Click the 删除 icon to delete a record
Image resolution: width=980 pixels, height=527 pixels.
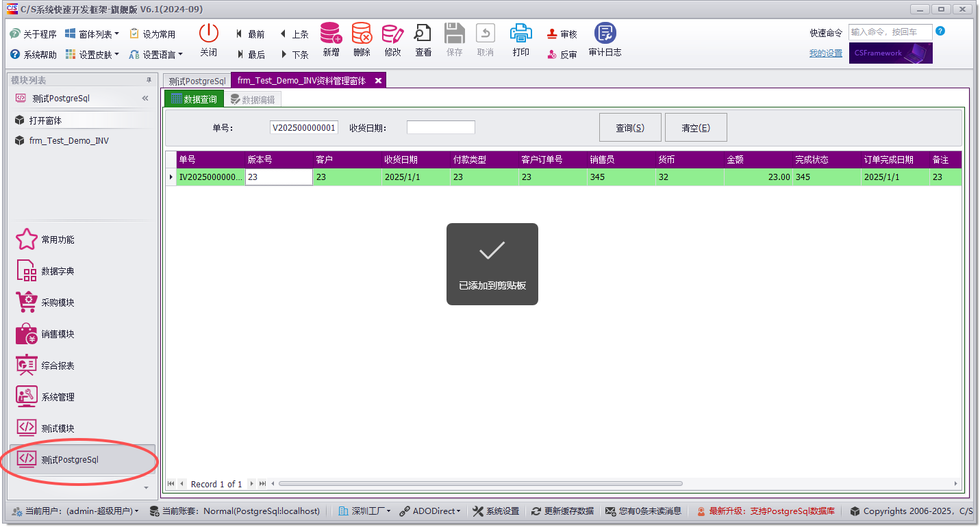tap(362, 40)
